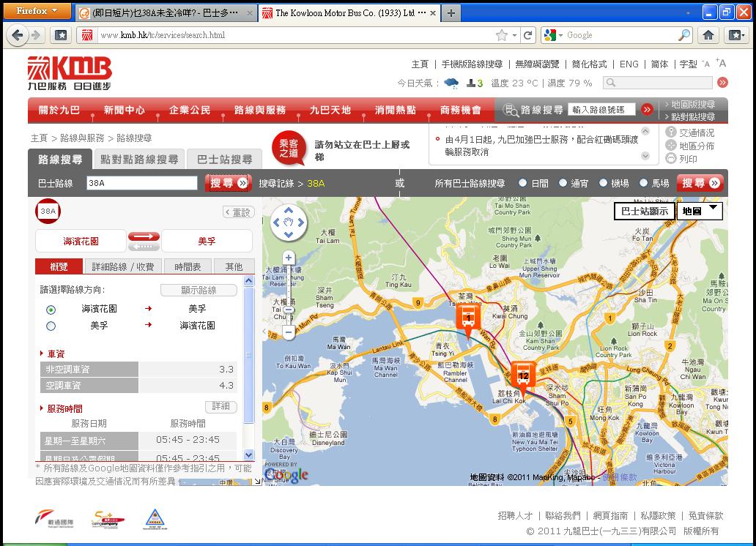Open 其他 tab

pos(234,266)
